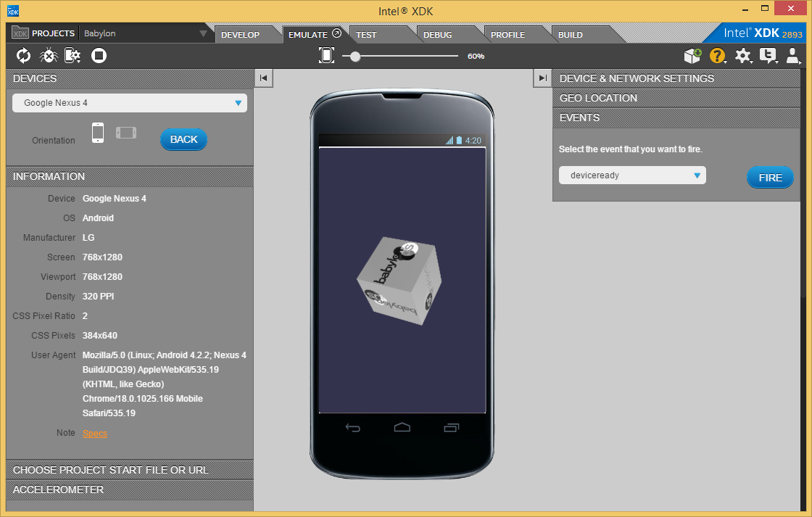Screen dimensions: 812x517
Task: Open the Specs link
Action: (x=95, y=433)
